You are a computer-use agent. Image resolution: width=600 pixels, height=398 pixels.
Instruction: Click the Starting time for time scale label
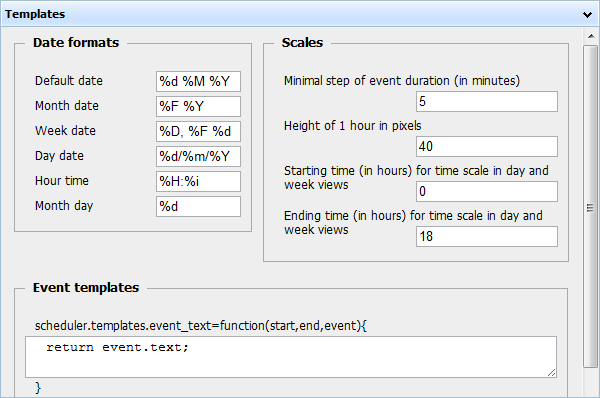(416, 178)
